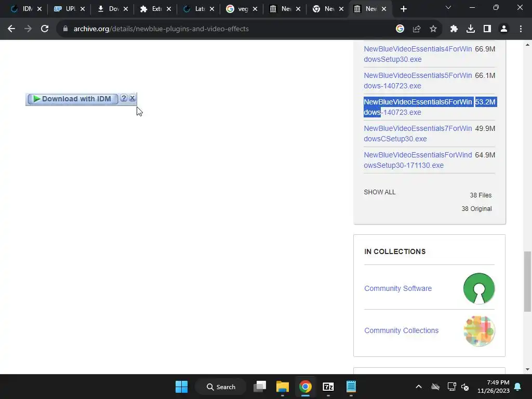Toggle the browser side panel
Image resolution: width=532 pixels, height=399 pixels.
pos(487,29)
